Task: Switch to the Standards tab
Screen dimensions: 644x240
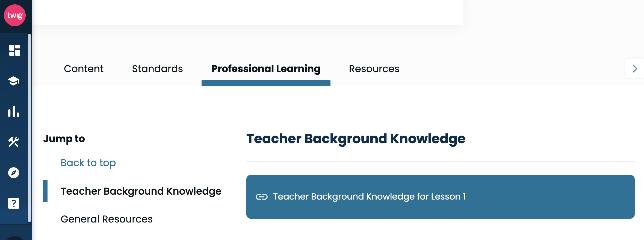Action: point(157,69)
